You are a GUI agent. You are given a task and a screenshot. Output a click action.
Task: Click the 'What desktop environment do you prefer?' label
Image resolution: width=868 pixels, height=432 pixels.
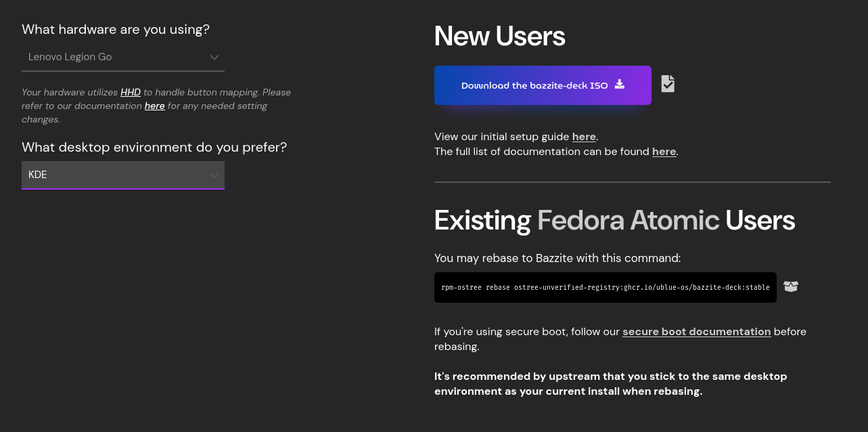[x=154, y=147]
